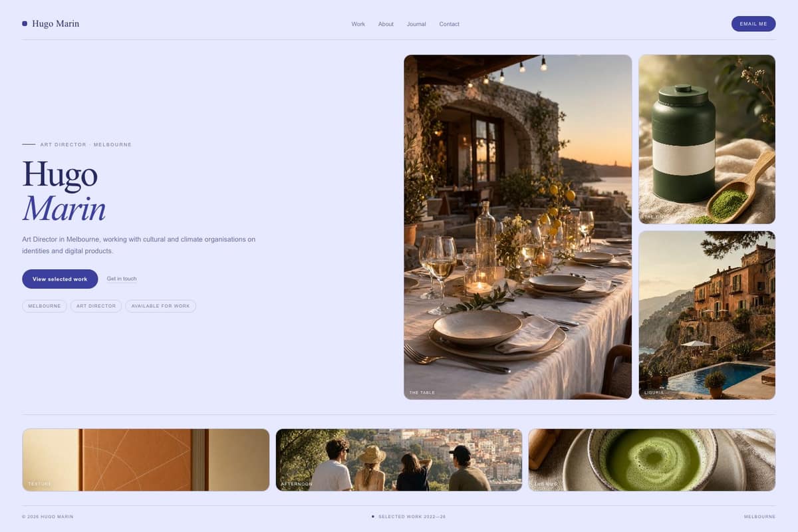
Task: Click the Available for Work tag pill
Action: 160,306
